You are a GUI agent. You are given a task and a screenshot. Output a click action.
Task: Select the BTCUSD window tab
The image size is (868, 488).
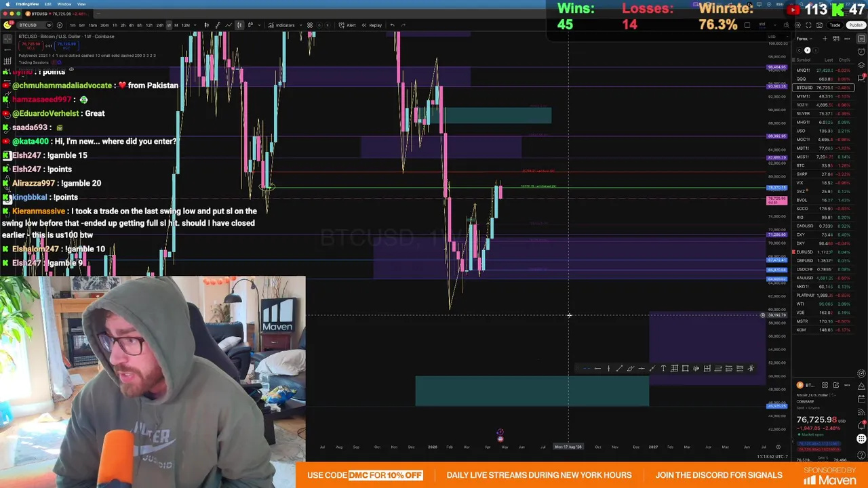[56, 14]
